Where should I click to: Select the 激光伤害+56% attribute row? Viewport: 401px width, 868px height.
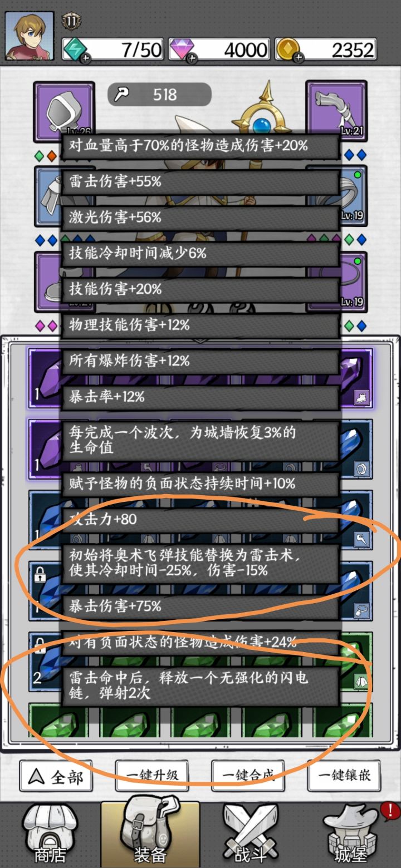(x=200, y=218)
